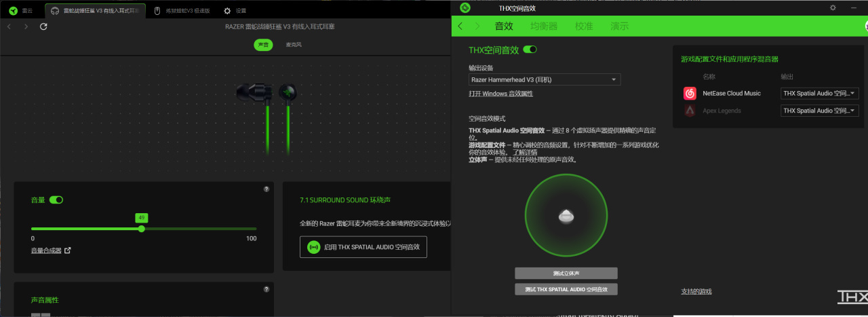Screen dimensions: 868x317
Task: Go forward in the THX window
Action: 477,26
